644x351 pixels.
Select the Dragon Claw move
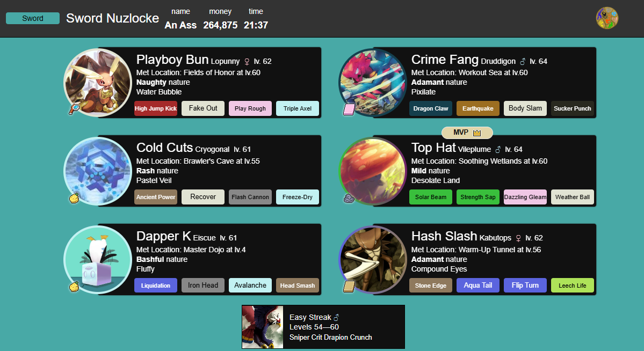[x=431, y=108]
